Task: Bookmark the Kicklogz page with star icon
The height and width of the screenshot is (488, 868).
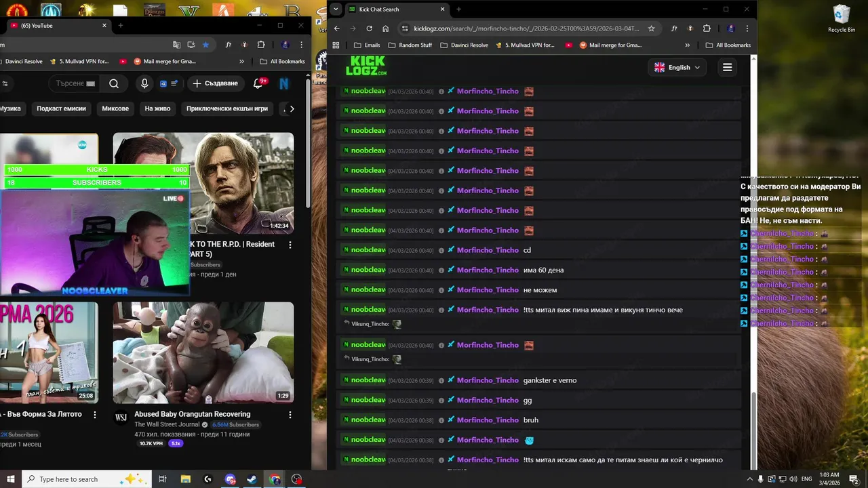Action: tap(652, 28)
